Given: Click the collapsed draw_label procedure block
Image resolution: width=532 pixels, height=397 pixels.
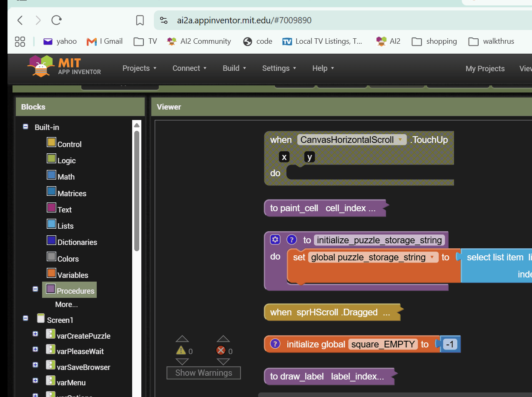Looking at the screenshot, I should pyautogui.click(x=330, y=376).
